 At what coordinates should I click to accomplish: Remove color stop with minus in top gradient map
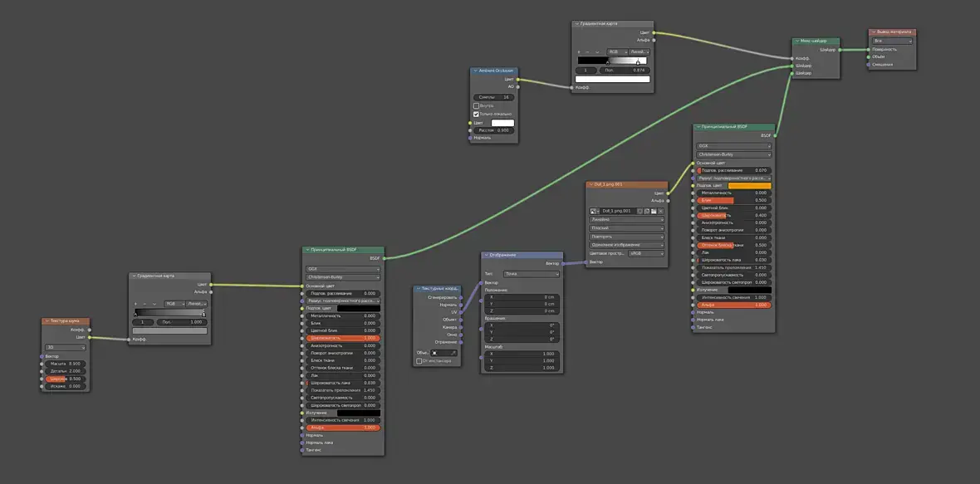coord(587,51)
